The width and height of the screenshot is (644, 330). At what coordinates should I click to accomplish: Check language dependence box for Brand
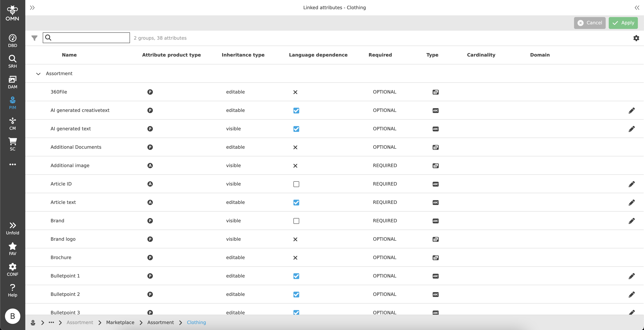click(x=296, y=221)
